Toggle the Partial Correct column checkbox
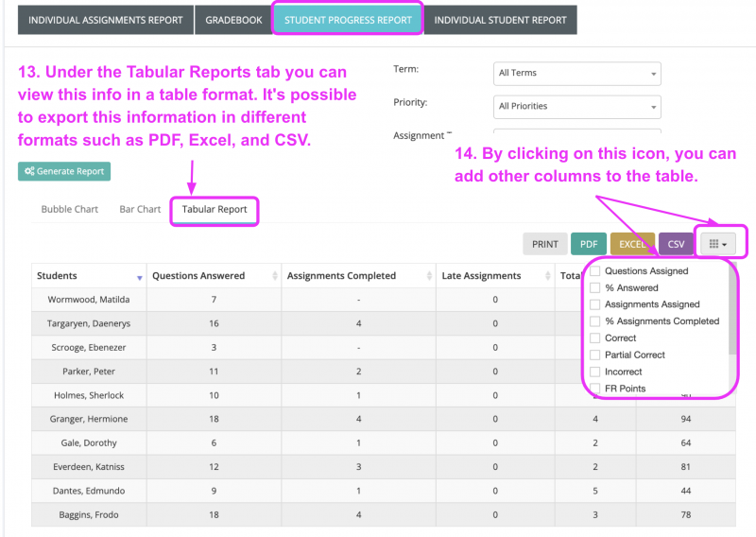The image size is (756, 537). pos(595,355)
